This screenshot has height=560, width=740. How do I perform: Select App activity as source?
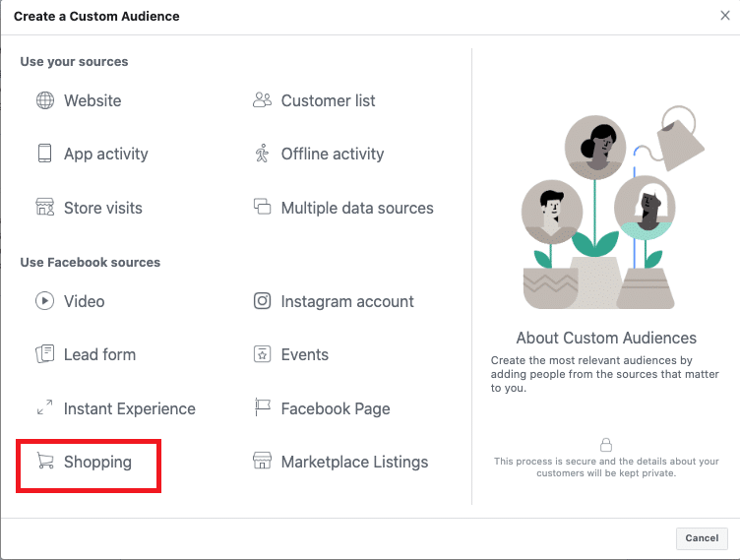coord(105,154)
